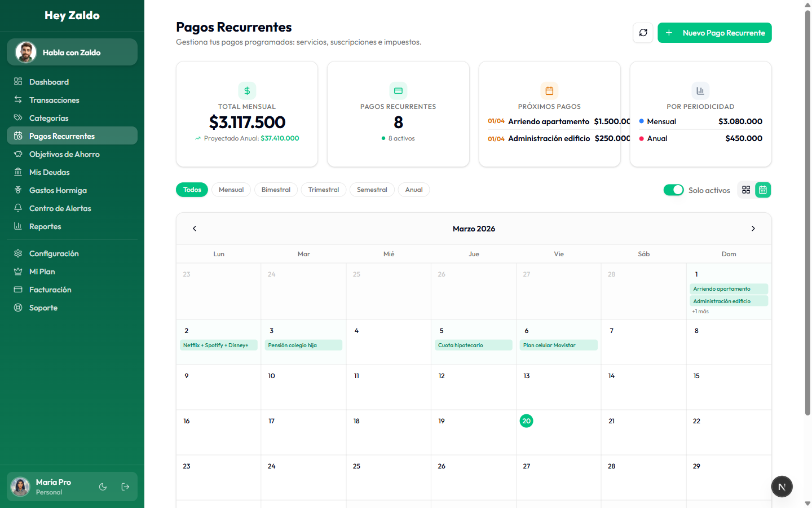The width and height of the screenshot is (812, 508).
Task: Click the logout icon beside María Pro
Action: coord(125,486)
